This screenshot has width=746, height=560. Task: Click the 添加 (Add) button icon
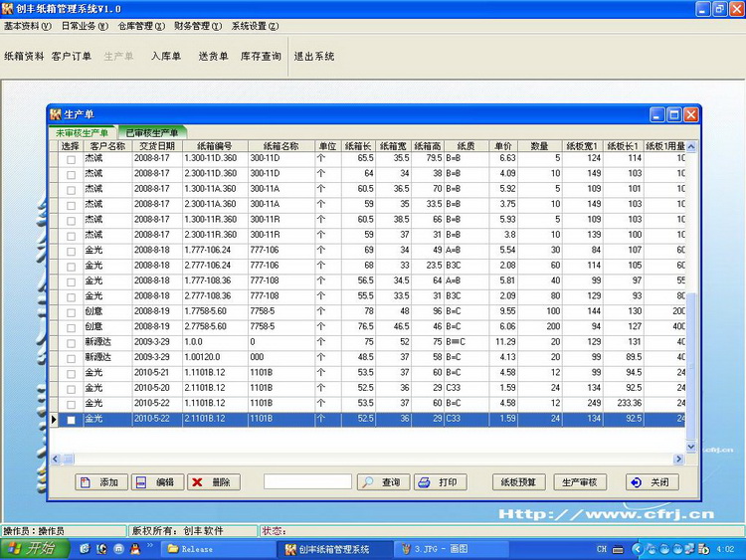coord(87,482)
